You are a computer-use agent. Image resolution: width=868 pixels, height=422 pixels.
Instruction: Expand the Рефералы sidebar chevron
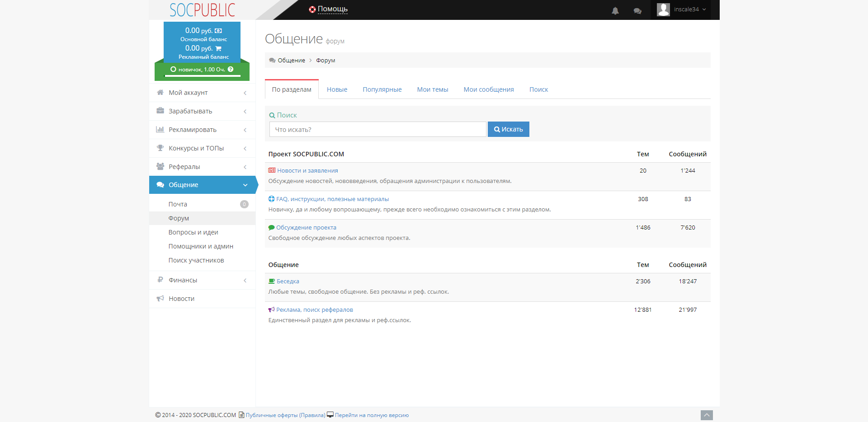245,167
